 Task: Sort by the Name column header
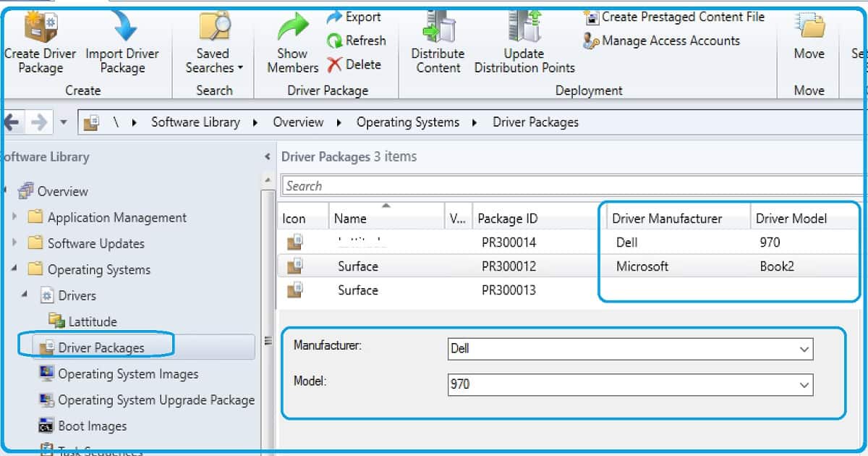coord(386,218)
